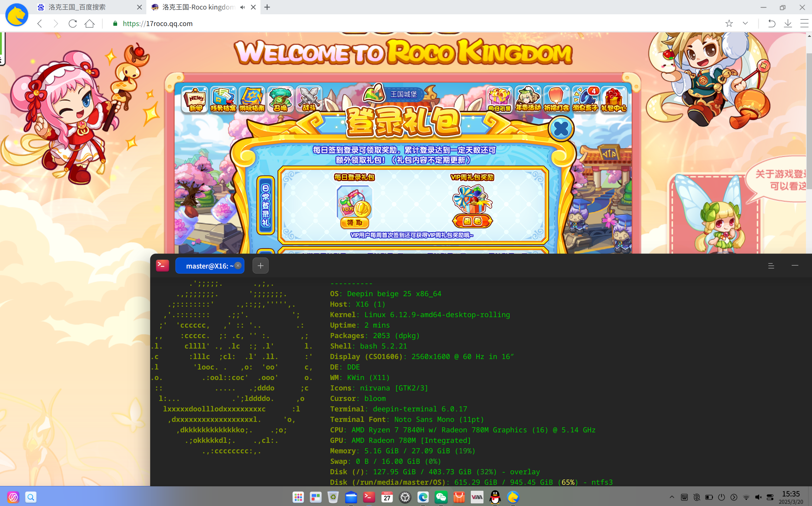Screen dimensions: 812x506
Task: Open the 游玩指南 guide icon
Action: click(252, 99)
